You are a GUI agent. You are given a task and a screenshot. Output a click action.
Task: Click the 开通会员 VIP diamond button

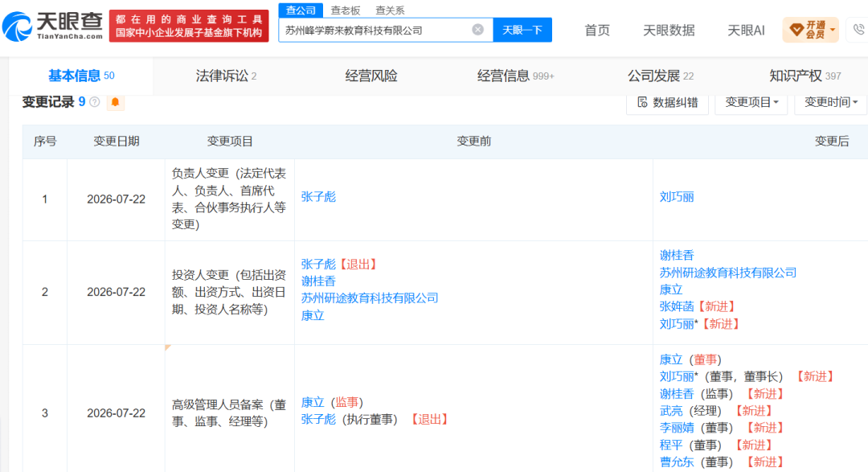tap(810, 30)
